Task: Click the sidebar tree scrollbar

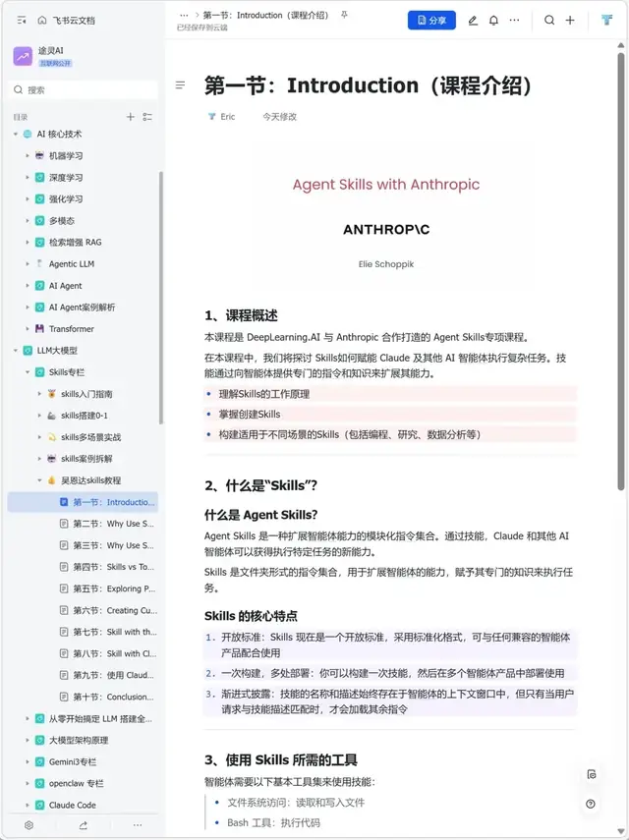Action: (161, 298)
